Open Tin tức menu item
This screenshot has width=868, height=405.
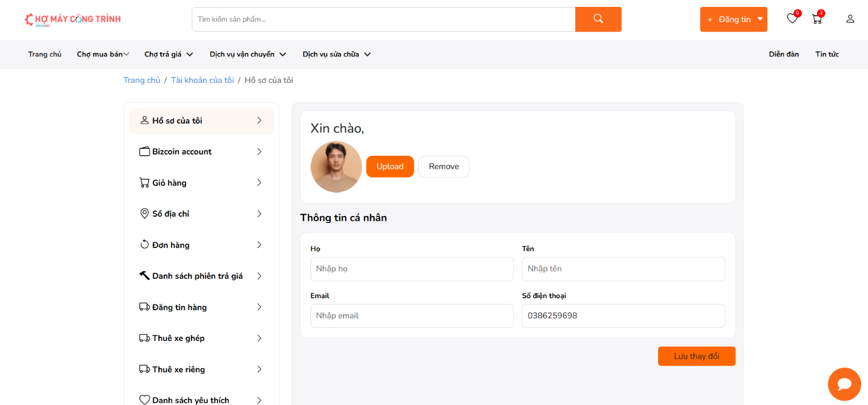(827, 55)
